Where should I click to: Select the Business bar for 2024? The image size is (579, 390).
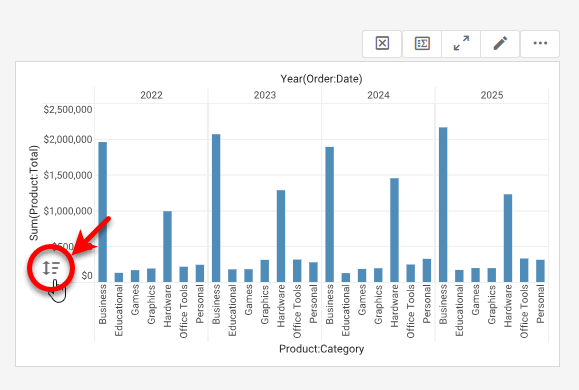(x=329, y=215)
